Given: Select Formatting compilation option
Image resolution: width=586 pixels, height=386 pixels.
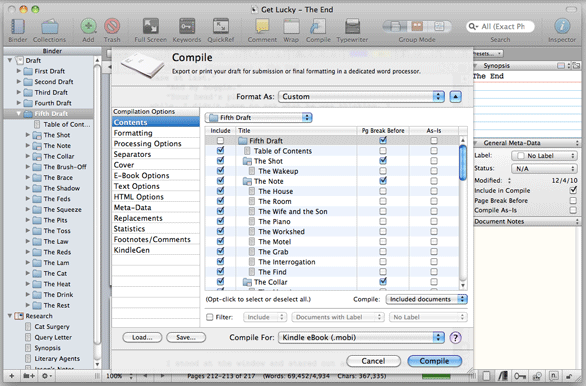Looking at the screenshot, I should pyautogui.click(x=155, y=133).
